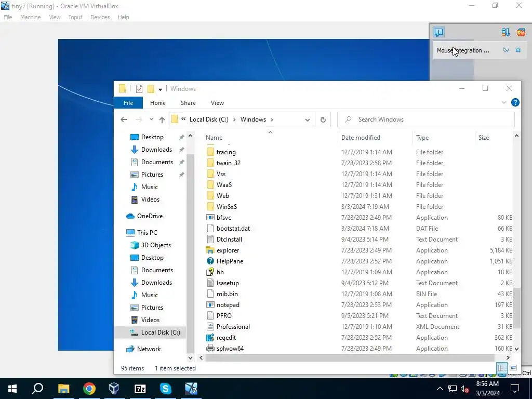The height and width of the screenshot is (399, 532).
Task: Open Network in navigation pane
Action: tap(149, 349)
